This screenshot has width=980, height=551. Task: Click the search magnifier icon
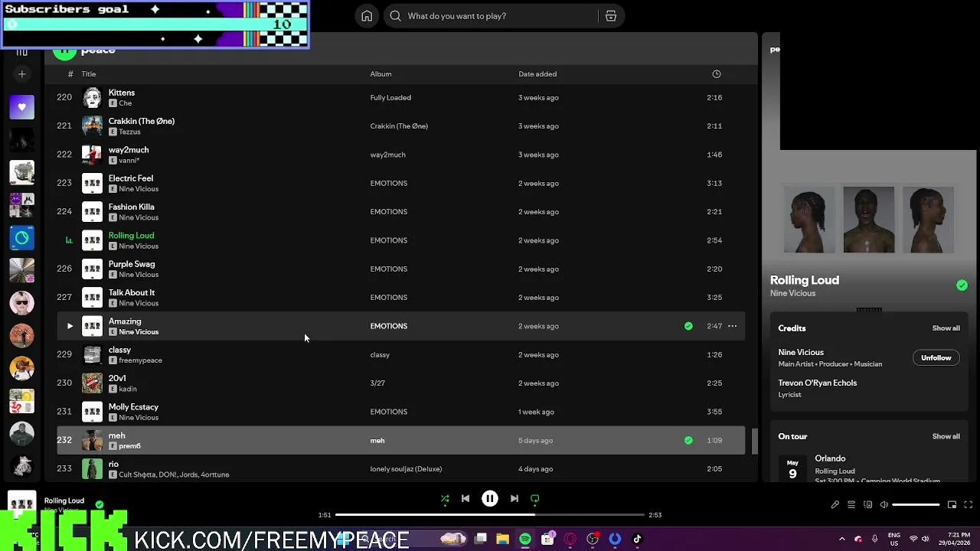[x=395, y=16]
